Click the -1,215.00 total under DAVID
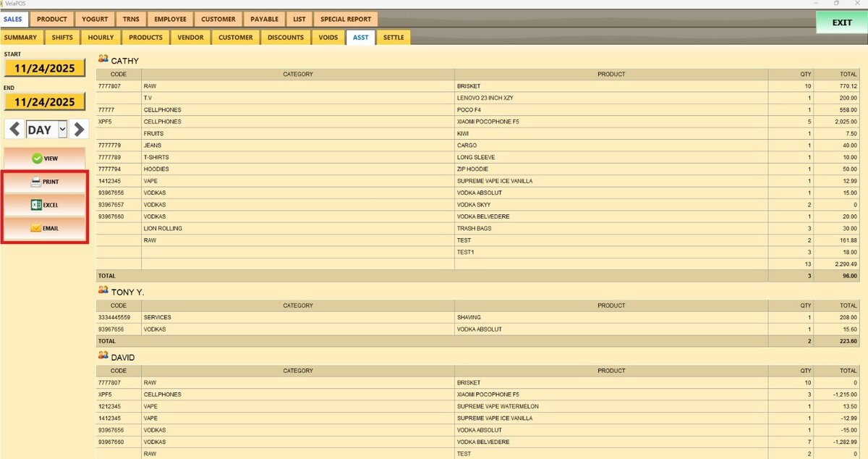The height and width of the screenshot is (459, 868). pos(837,395)
